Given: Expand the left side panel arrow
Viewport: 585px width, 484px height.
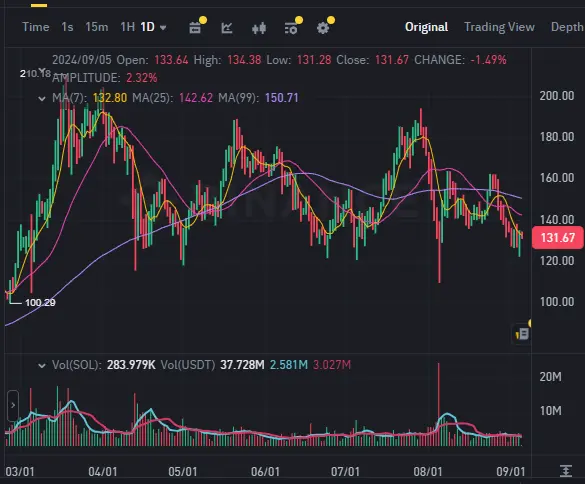Looking at the screenshot, I should pos(13,405).
